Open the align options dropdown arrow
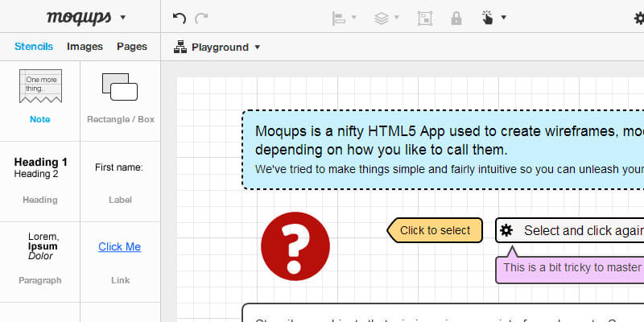The width and height of the screenshot is (644, 322). pyautogui.click(x=353, y=17)
